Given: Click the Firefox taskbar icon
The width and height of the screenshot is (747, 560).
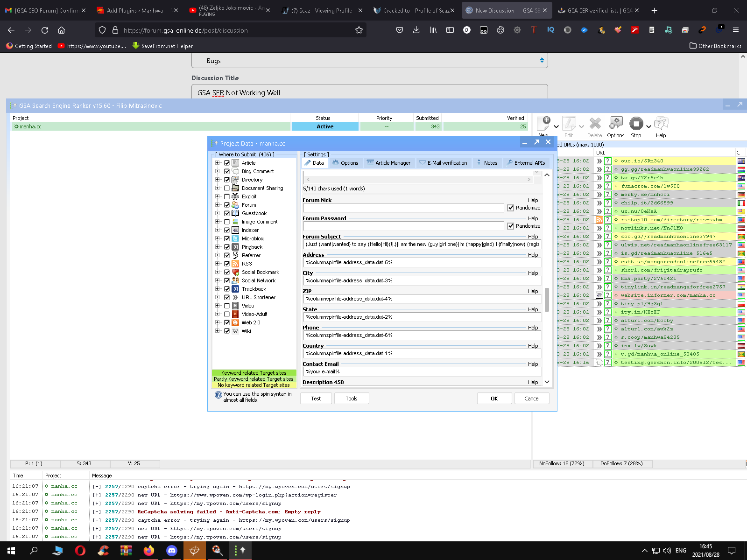Looking at the screenshot, I should (148, 551).
